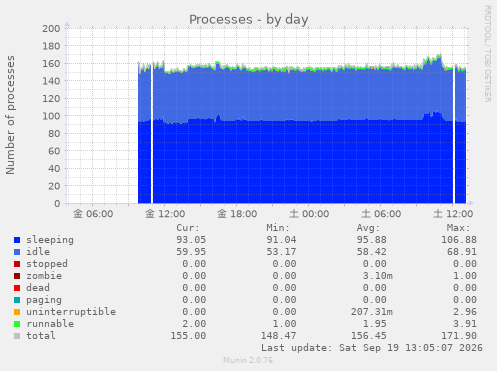This screenshot has width=497, height=371.
Task: Click total minimum value 148.47
Action: point(278,336)
